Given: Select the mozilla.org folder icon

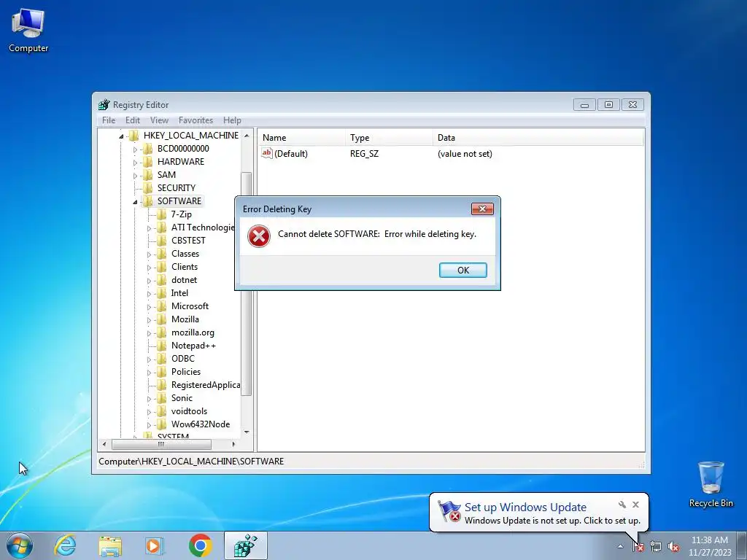Looking at the screenshot, I should (161, 332).
